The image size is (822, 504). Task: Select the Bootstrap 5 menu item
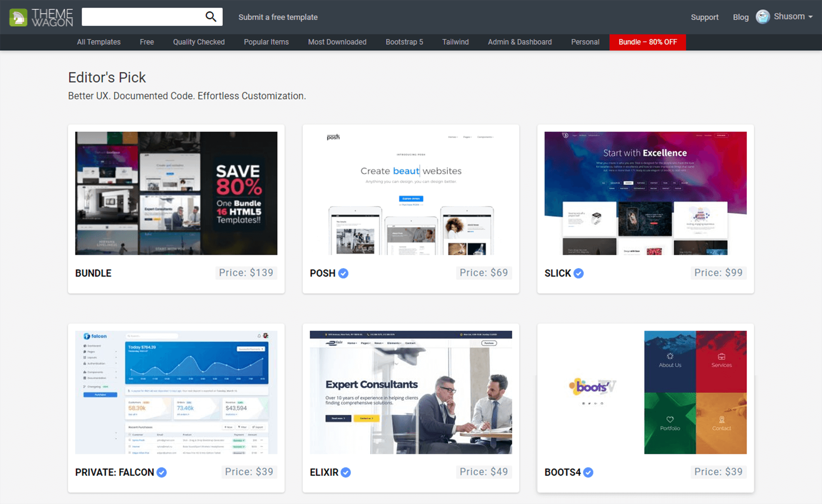(404, 42)
